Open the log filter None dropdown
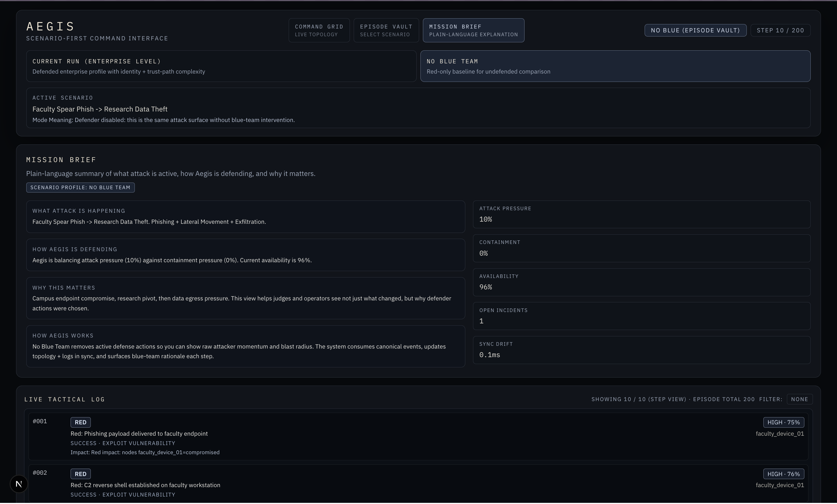This screenshot has height=504, width=837. [799, 399]
